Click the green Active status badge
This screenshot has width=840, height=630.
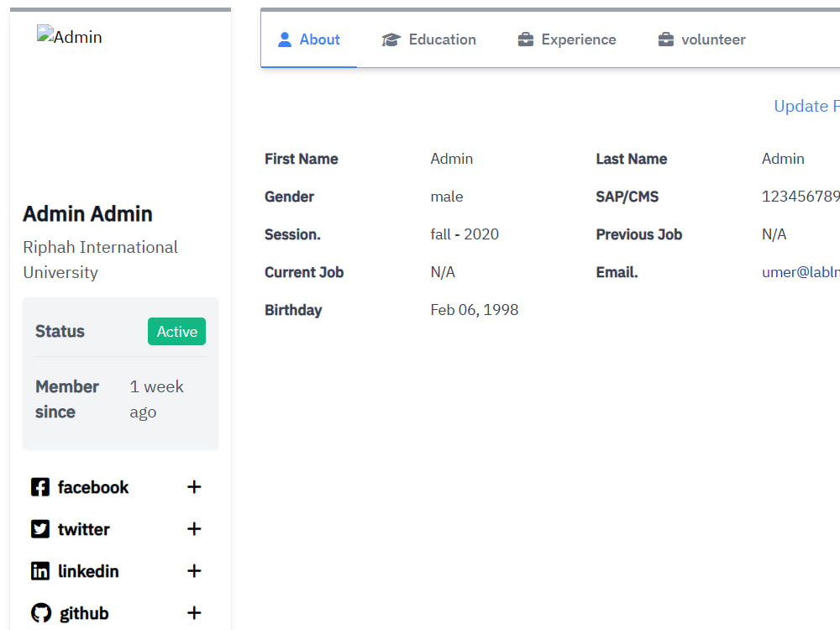pos(176,332)
